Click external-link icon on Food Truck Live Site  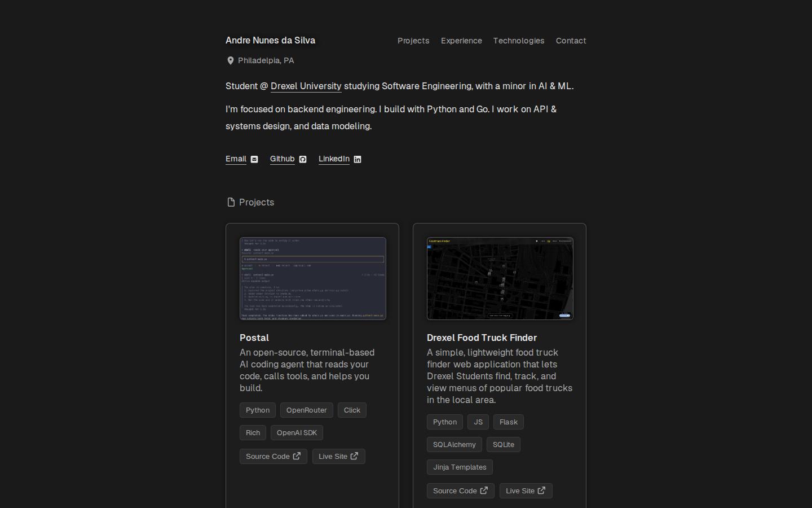pos(541,491)
